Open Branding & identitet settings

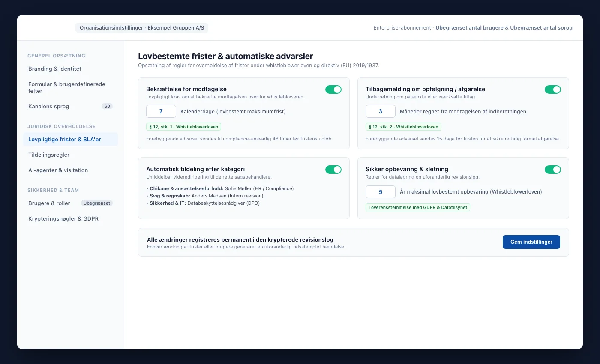71,69
